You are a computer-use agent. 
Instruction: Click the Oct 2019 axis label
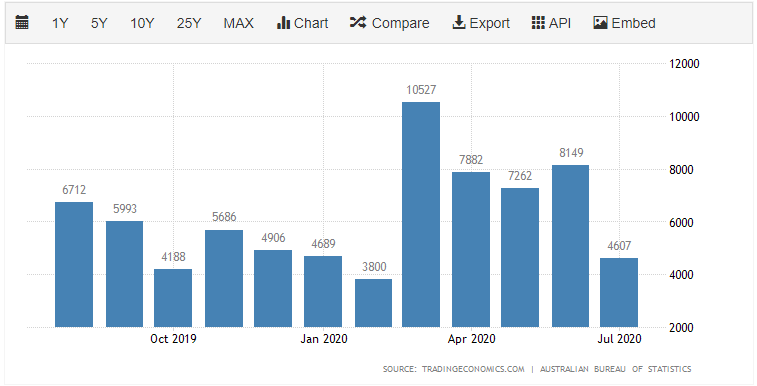click(x=173, y=339)
